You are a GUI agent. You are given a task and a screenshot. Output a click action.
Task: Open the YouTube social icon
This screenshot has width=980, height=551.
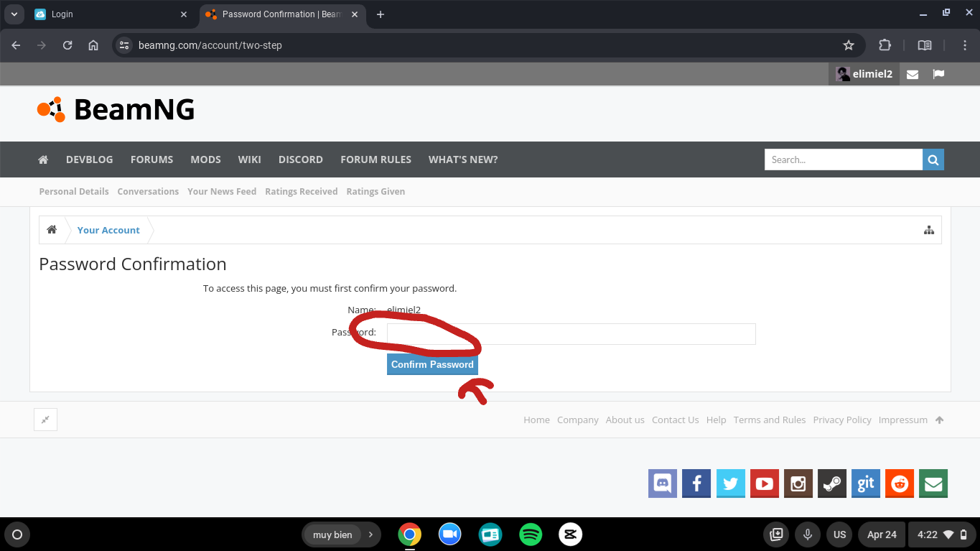(x=764, y=483)
